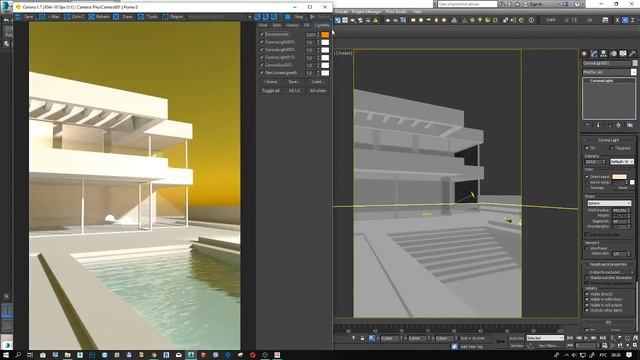Click All 1.0 button
This screenshot has height=360, width=640.
point(294,91)
